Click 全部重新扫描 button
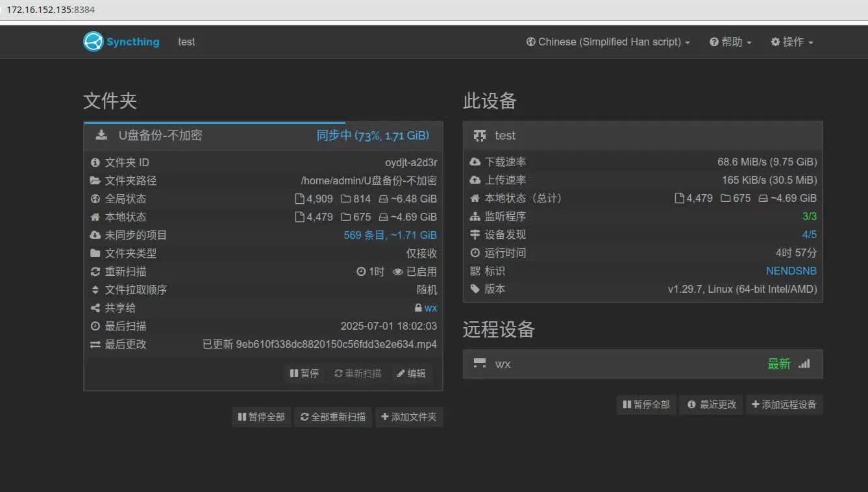Viewport: 868px width, 492px height. [333, 417]
